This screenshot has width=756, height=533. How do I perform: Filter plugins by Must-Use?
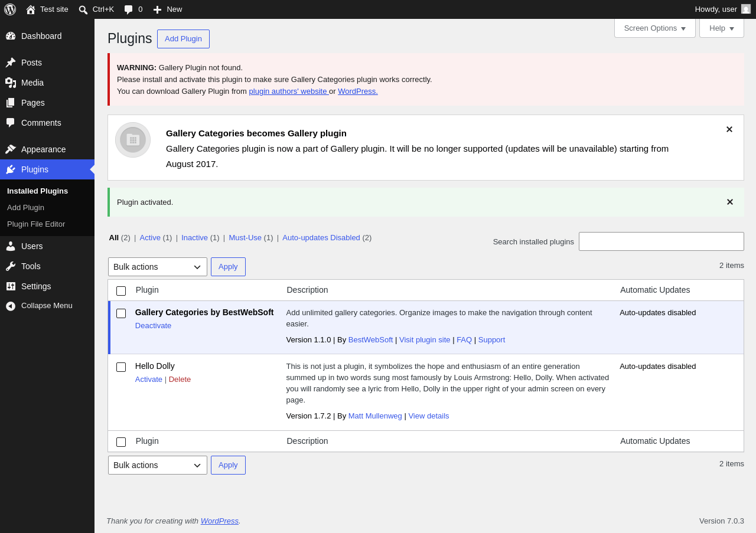[245, 238]
